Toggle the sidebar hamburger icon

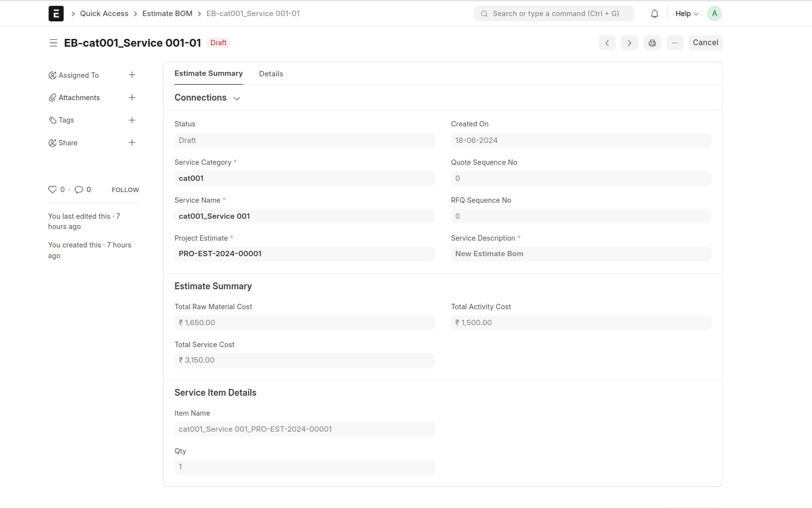(x=53, y=43)
